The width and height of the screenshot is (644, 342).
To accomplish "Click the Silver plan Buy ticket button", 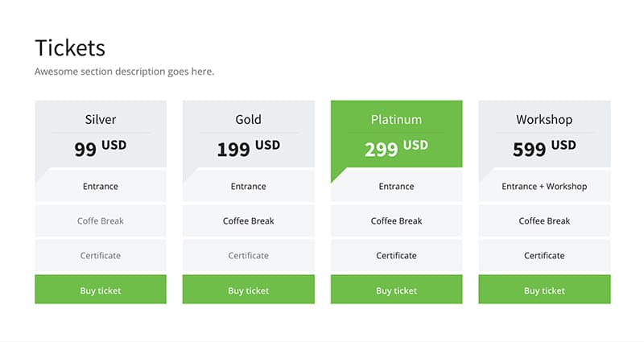I will click(101, 290).
